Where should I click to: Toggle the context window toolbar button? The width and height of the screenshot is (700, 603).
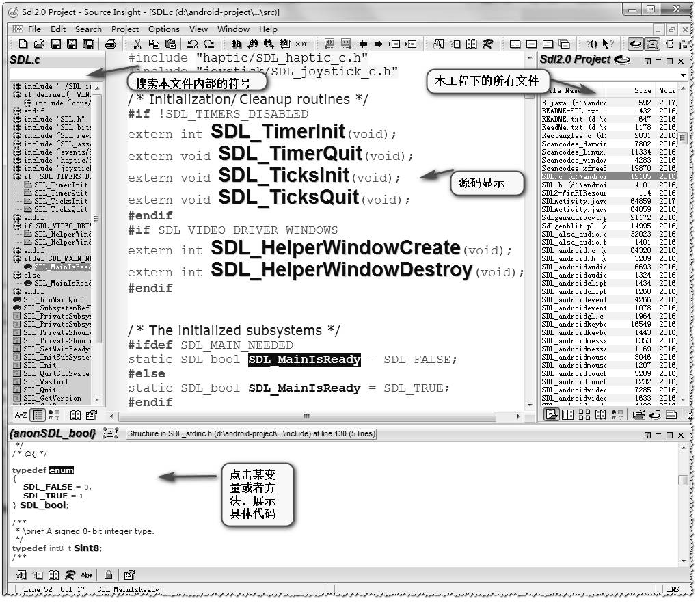tap(652, 44)
